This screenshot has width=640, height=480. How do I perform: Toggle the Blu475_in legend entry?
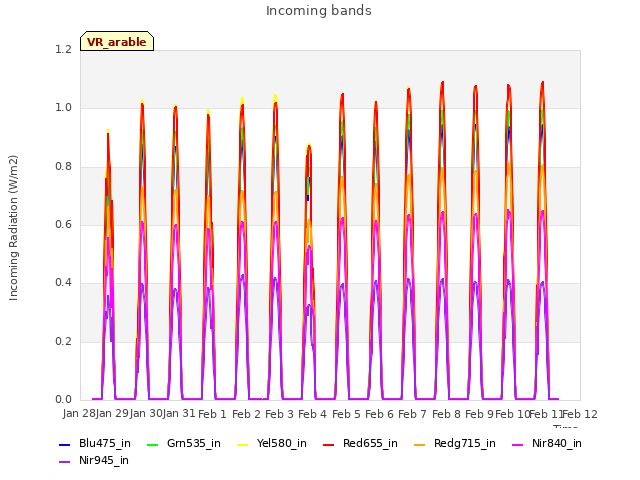tap(95, 444)
